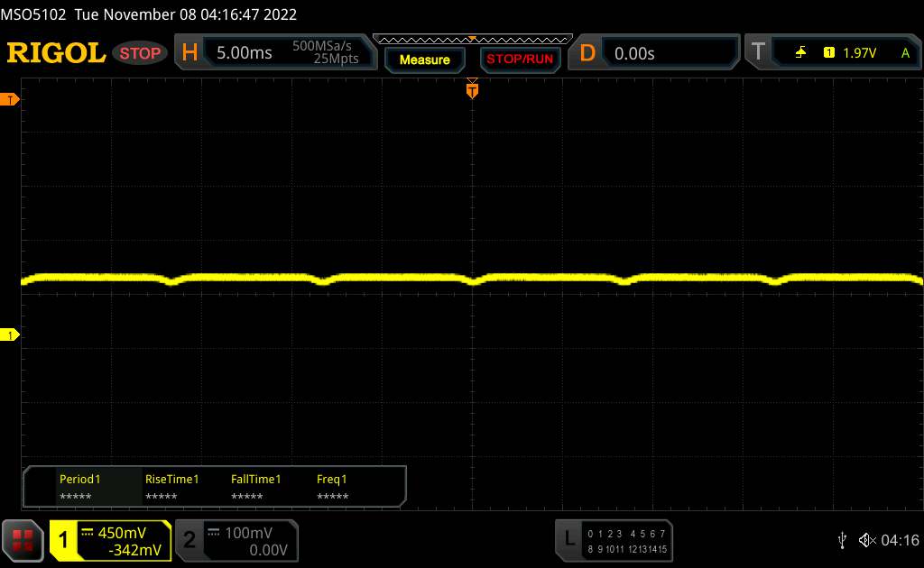Open the red grid function menu icon
Viewport: 924px width, 568px height.
23,540
